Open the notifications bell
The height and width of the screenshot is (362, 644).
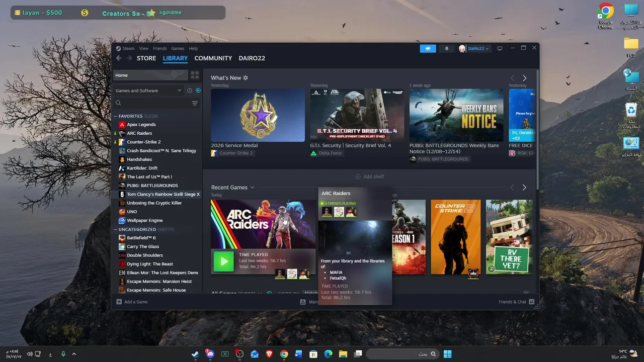[446, 49]
